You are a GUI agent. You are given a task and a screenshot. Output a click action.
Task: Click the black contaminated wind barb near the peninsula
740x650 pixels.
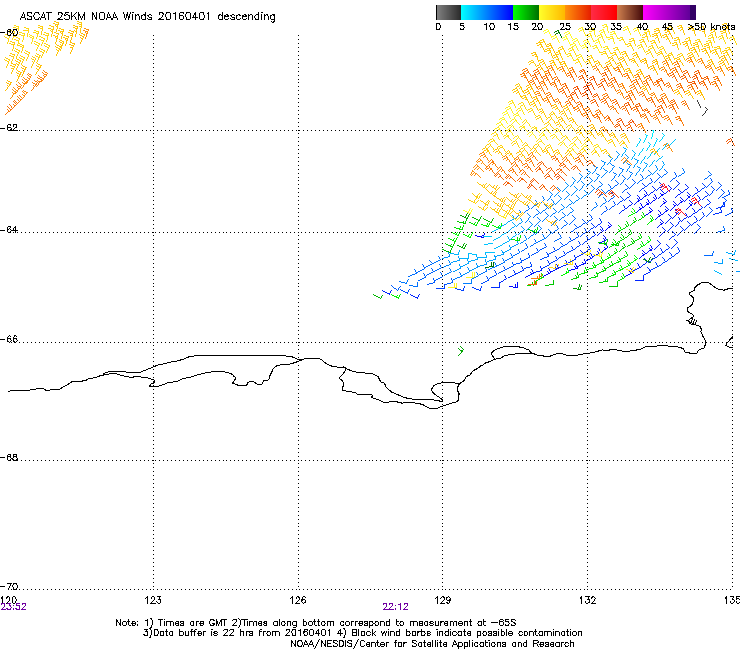pos(692,321)
